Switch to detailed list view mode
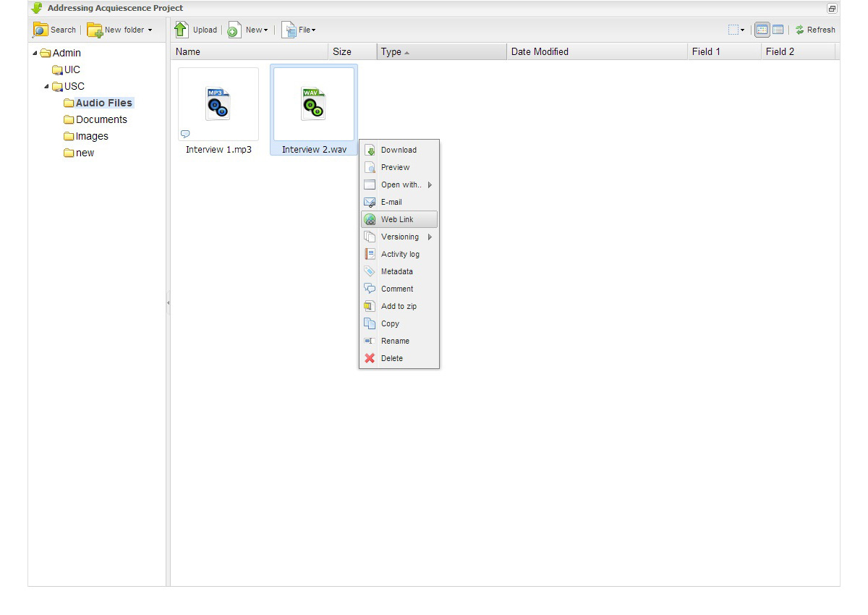The width and height of the screenshot is (868, 615). [778, 30]
